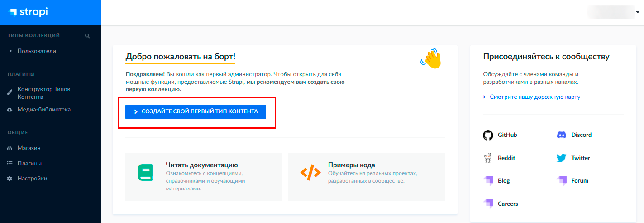
Task: Open Медиа-библиотека in sidebar
Action: click(x=44, y=110)
